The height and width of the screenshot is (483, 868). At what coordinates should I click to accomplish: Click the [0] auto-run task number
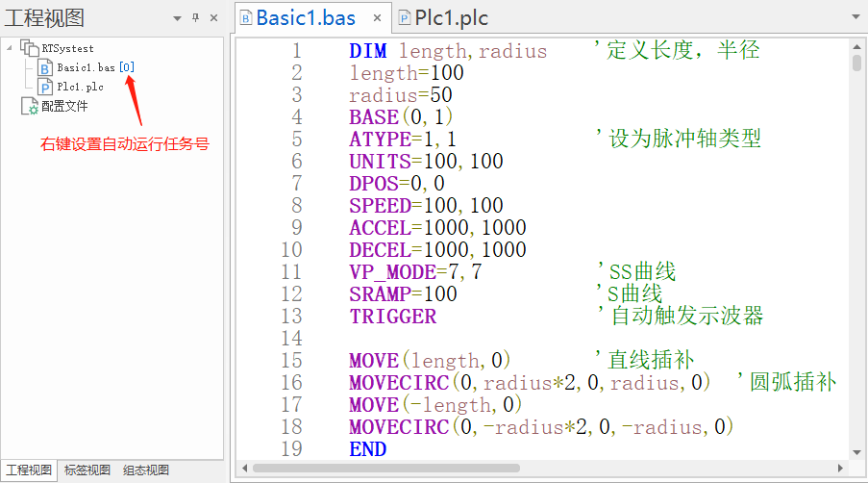[127, 67]
